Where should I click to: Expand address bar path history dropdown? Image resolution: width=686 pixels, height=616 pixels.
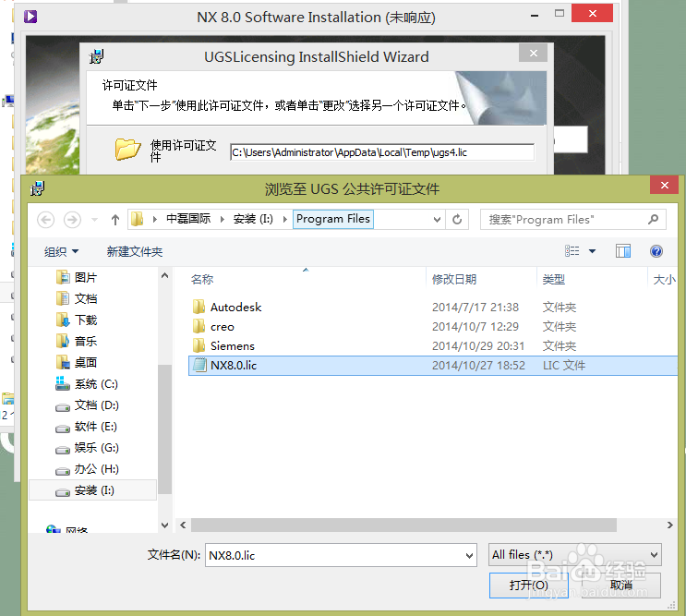(436, 219)
